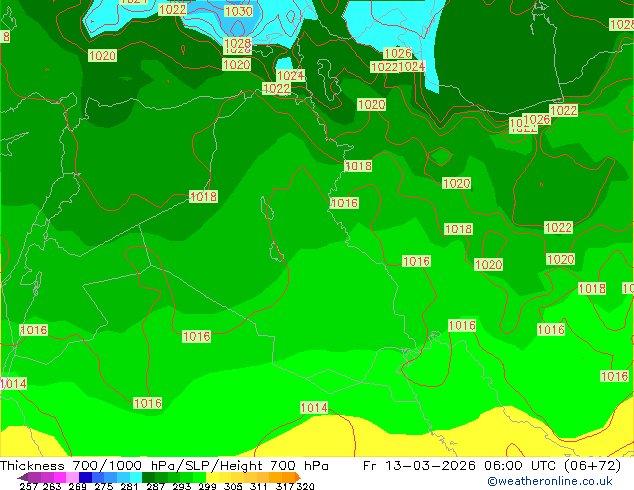Select the bright magenta legend swatch

coord(60,477)
